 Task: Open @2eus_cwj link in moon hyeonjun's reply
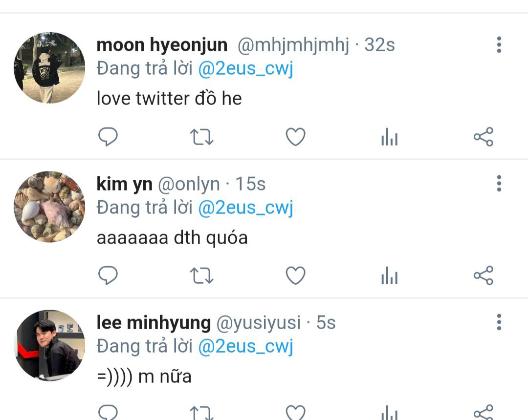tap(246, 69)
